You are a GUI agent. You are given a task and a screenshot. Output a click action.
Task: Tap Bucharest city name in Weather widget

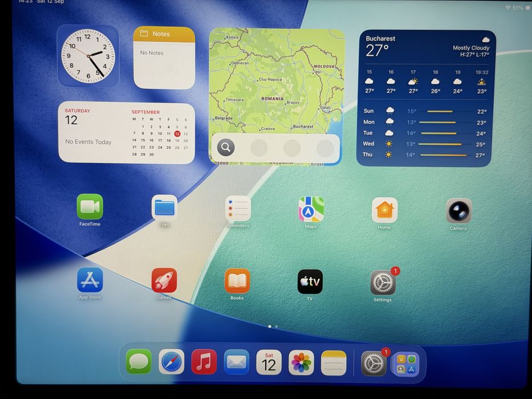[380, 39]
